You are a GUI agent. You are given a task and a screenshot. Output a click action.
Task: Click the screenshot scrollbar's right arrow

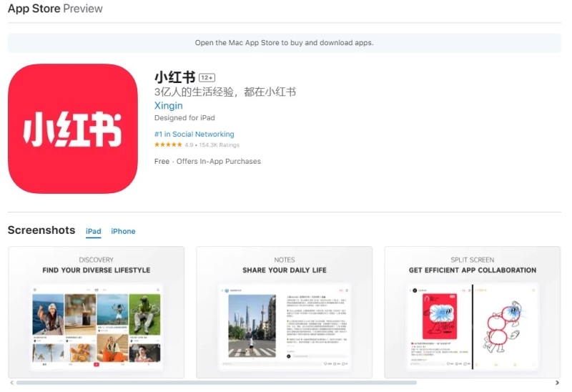(x=556, y=383)
